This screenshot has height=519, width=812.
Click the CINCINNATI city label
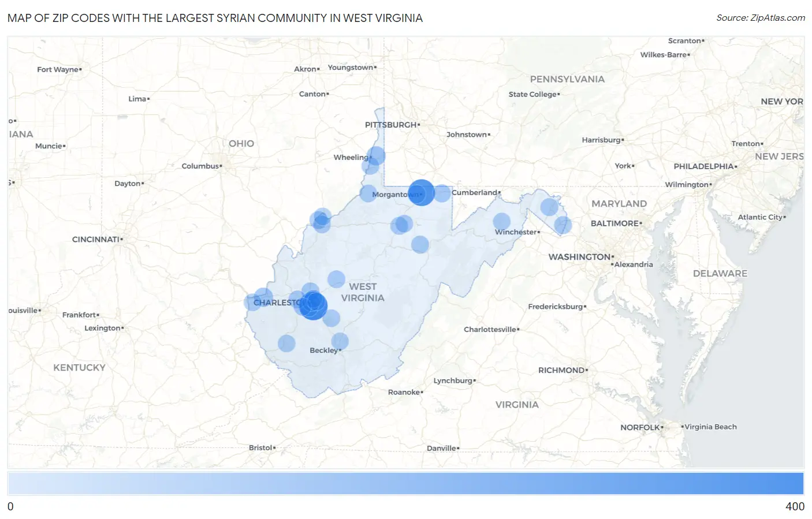click(x=96, y=239)
